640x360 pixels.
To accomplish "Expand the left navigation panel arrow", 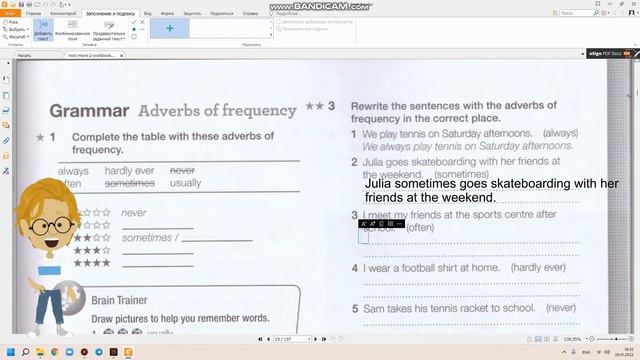I will tap(8, 63).
